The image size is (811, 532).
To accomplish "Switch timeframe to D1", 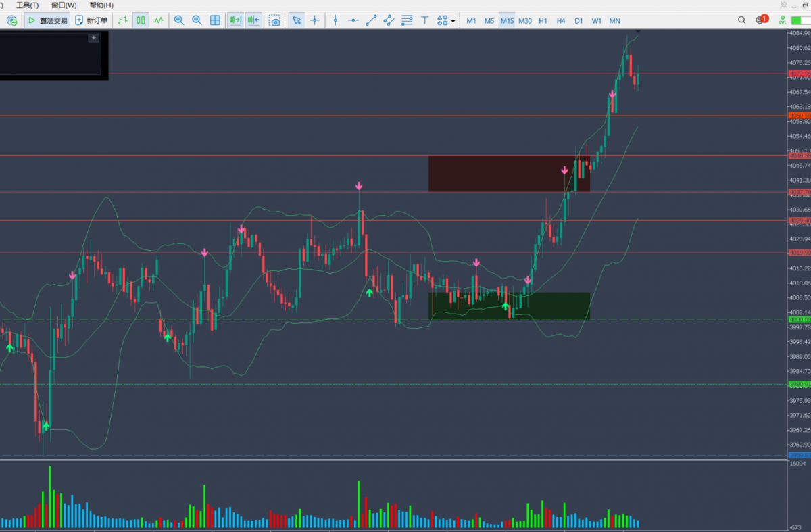I will (x=579, y=21).
